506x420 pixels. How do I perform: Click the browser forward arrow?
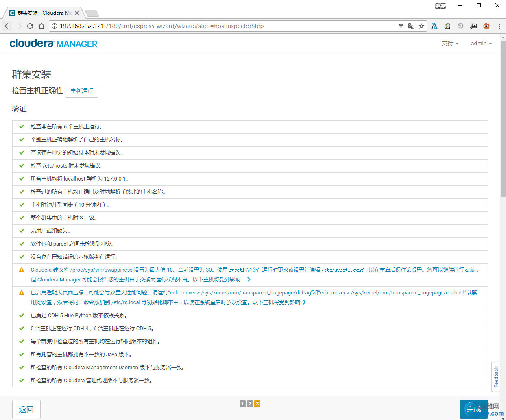click(x=19, y=26)
